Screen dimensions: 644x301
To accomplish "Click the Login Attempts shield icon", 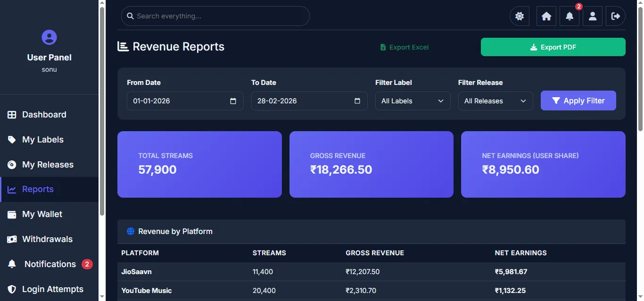I will 12,289.
